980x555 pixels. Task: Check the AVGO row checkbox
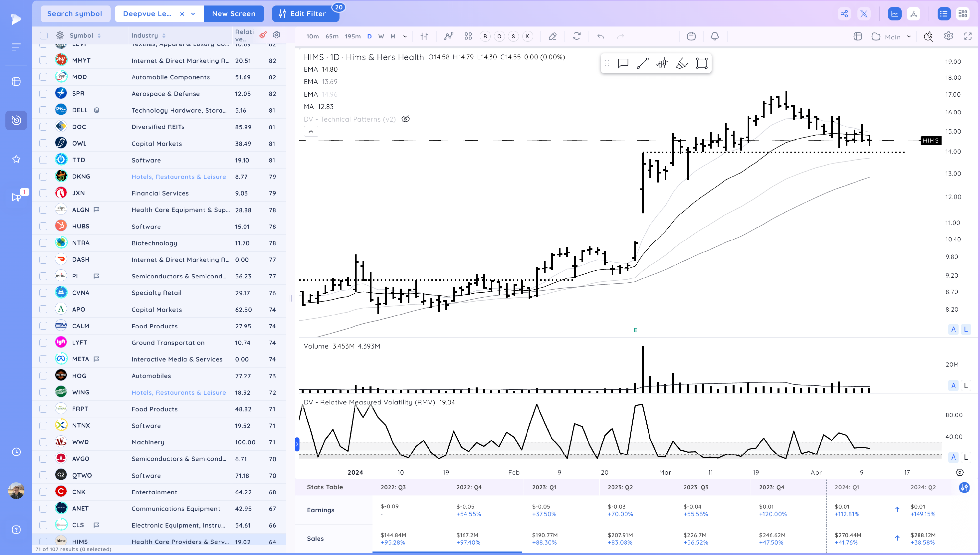[43, 459]
